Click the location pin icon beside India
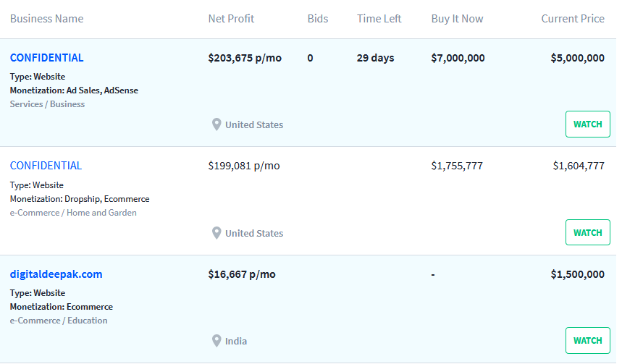 [x=217, y=341]
